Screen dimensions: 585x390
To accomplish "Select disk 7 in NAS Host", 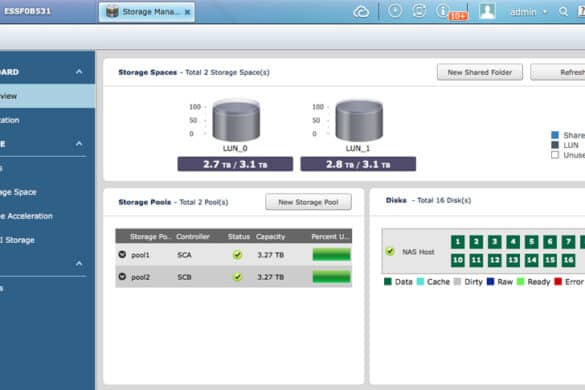I will (569, 242).
